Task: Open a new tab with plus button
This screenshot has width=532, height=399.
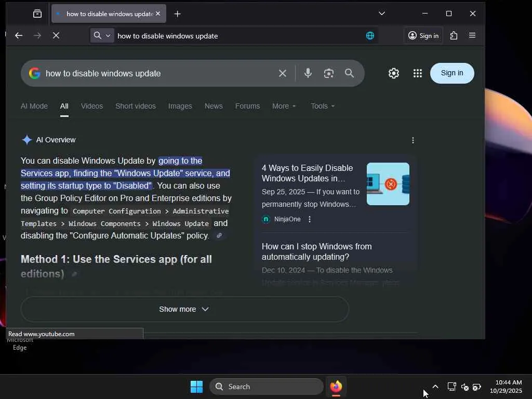Action: 178,14
